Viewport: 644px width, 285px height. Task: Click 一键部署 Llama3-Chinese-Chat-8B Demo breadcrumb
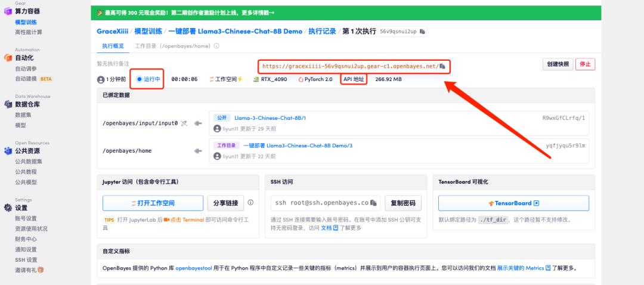click(236, 31)
